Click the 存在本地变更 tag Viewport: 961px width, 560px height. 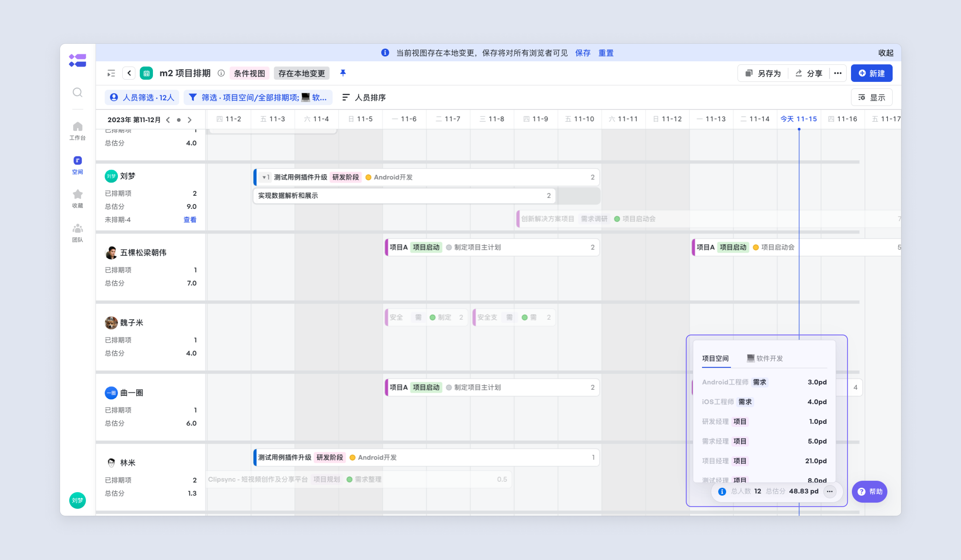tap(301, 73)
